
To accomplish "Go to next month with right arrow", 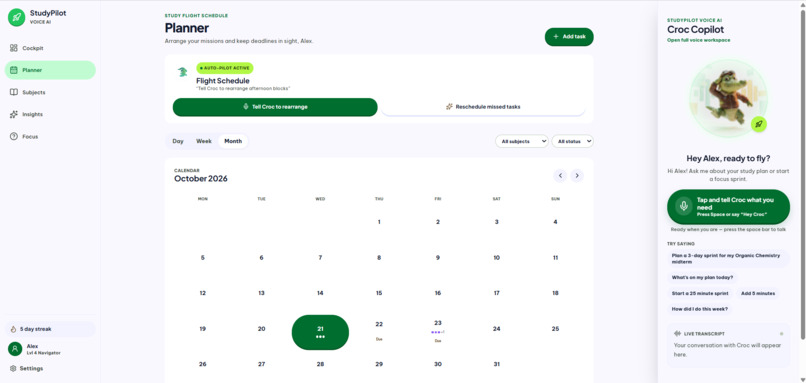I will [577, 176].
